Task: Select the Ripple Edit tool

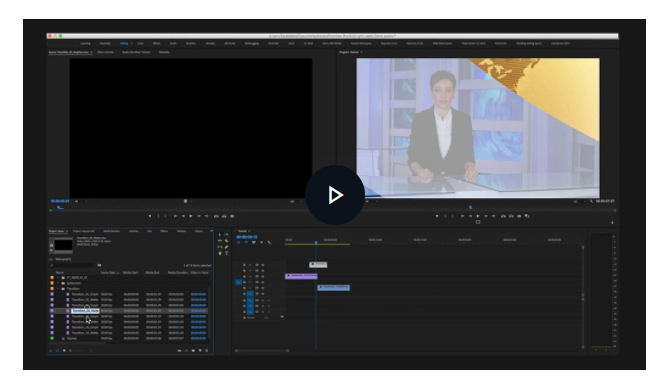Action: [220, 240]
